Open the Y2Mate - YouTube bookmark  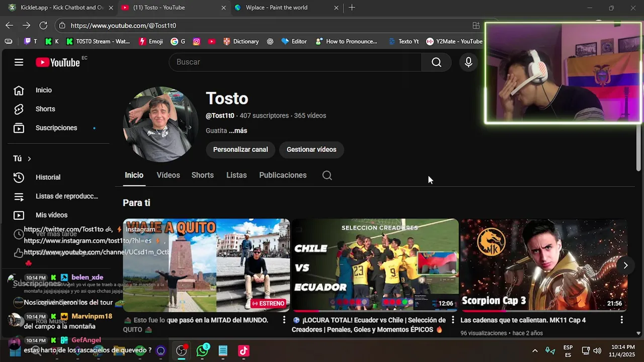454,41
